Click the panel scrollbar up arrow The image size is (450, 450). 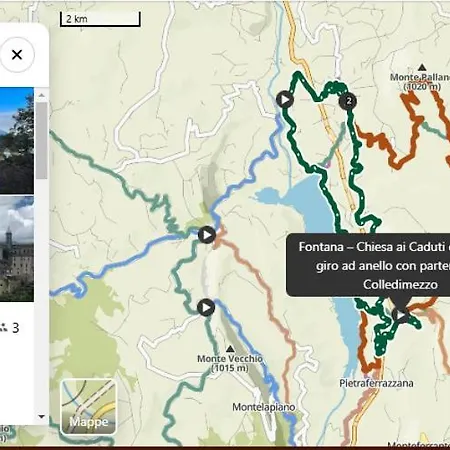42,95
